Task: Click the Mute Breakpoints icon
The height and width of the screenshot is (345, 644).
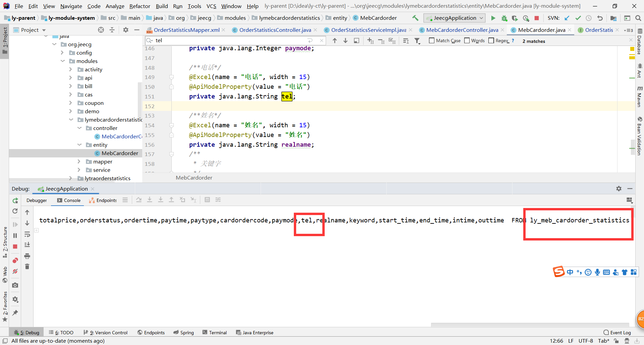Action: click(x=15, y=271)
